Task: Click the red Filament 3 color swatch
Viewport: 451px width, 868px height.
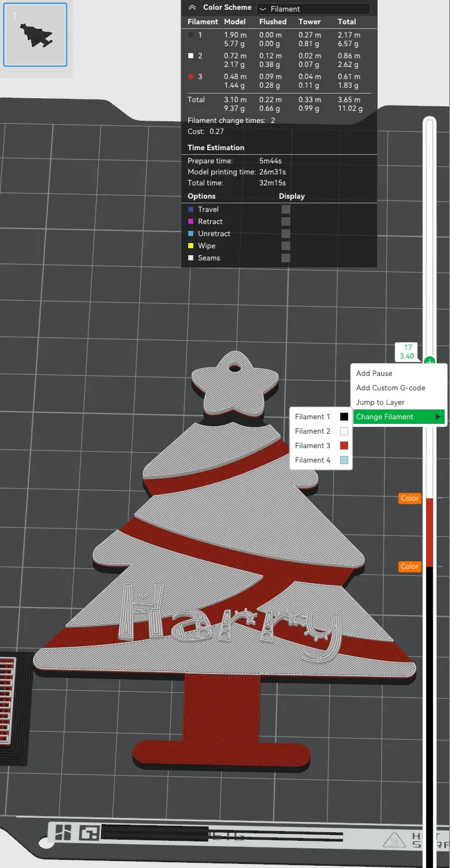Action: tap(344, 446)
